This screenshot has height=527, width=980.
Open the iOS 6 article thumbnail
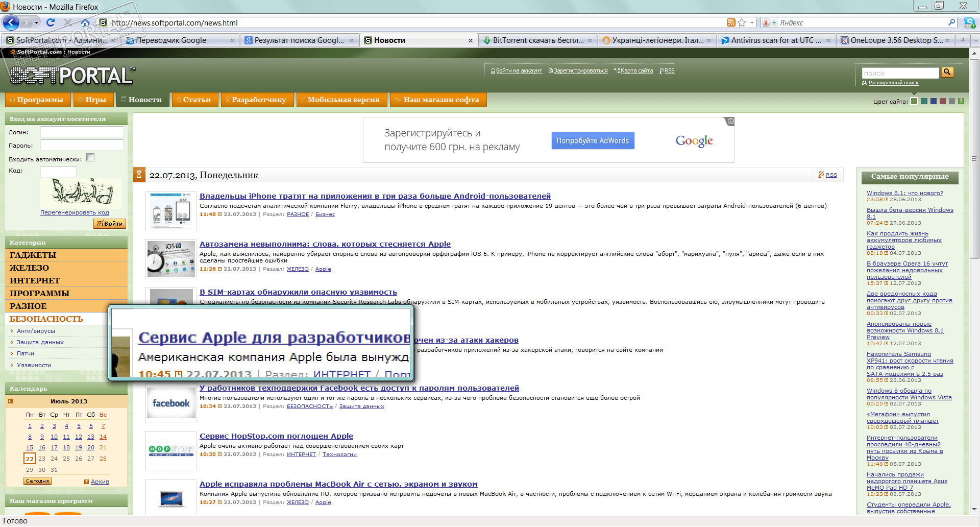pos(171,259)
